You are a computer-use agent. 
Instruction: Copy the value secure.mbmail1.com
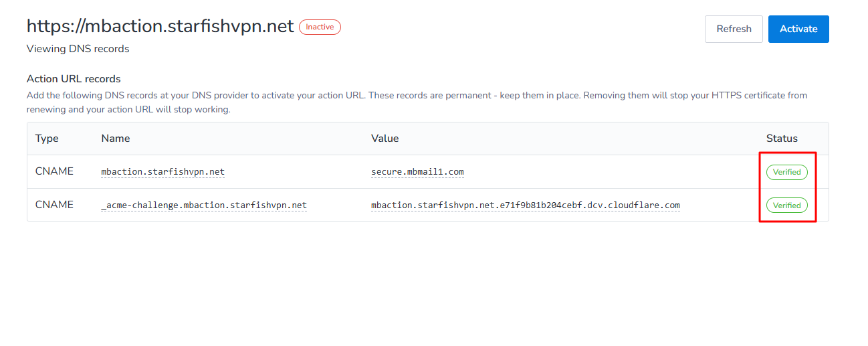(417, 172)
